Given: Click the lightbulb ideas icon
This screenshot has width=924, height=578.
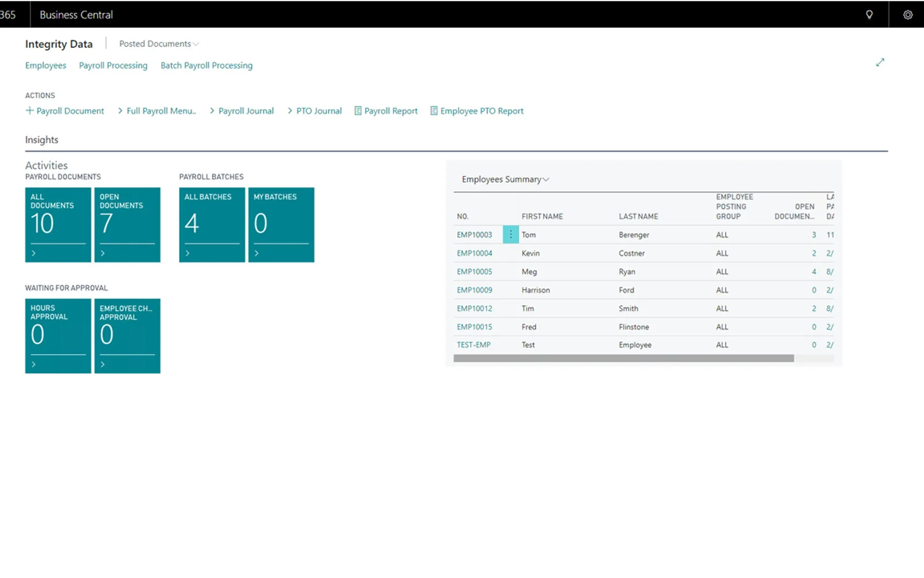Looking at the screenshot, I should point(869,14).
